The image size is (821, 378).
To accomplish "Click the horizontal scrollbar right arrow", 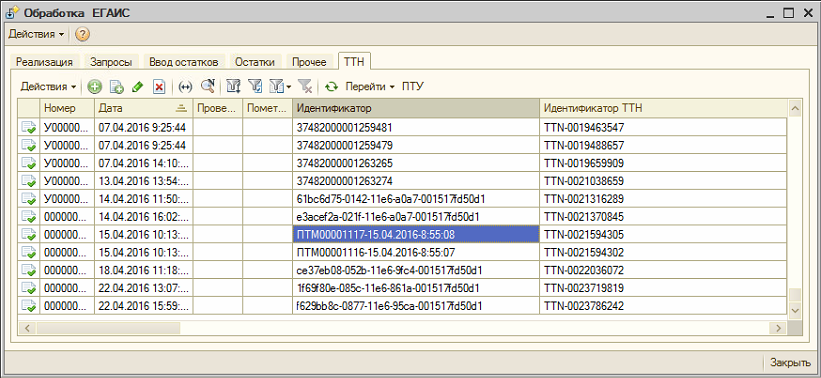I will click(x=779, y=328).
